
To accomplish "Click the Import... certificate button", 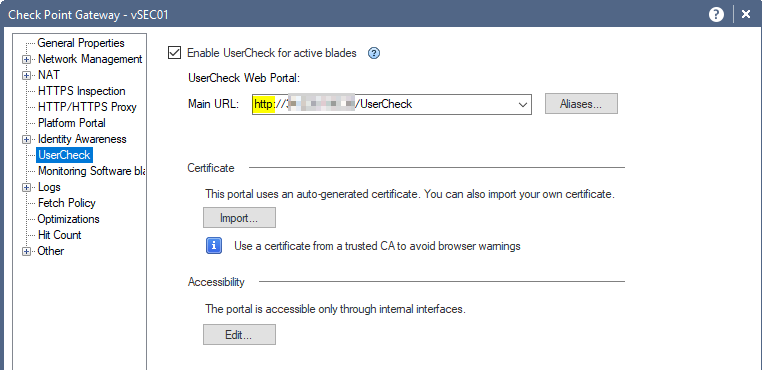I will pyautogui.click(x=239, y=218).
